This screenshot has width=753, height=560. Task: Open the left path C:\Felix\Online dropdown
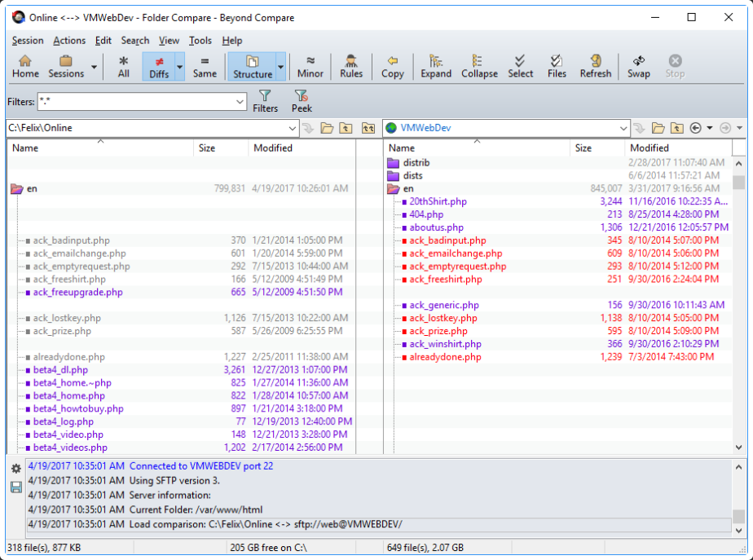[x=293, y=128]
